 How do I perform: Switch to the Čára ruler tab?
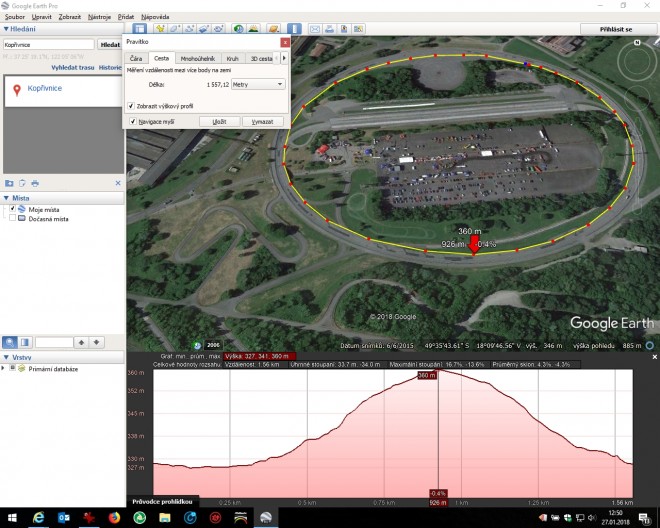136,59
